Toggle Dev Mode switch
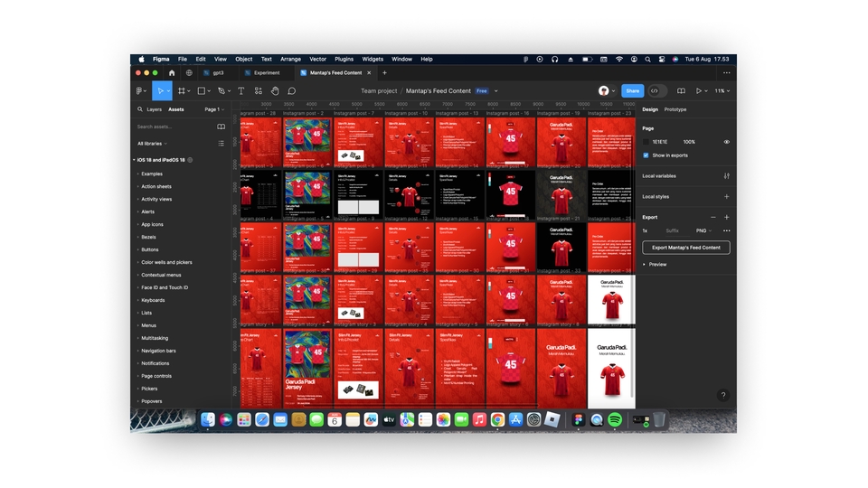This screenshot has width=868, height=488. click(657, 90)
